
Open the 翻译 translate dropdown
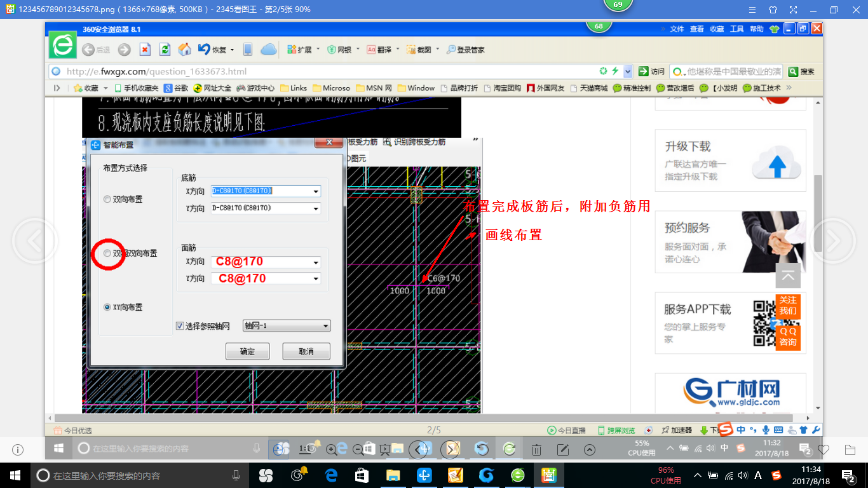pyautogui.click(x=384, y=50)
